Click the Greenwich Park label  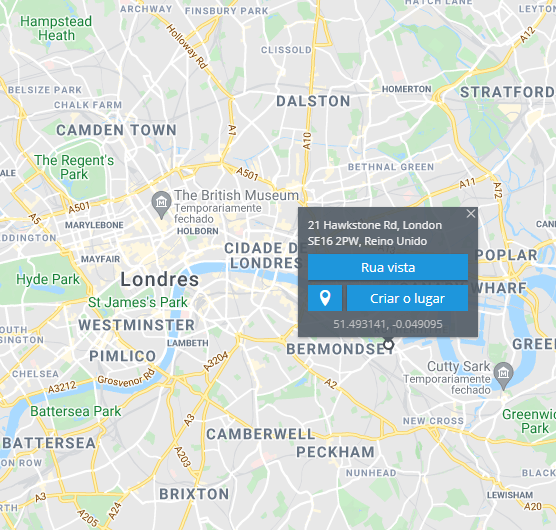click(529, 421)
